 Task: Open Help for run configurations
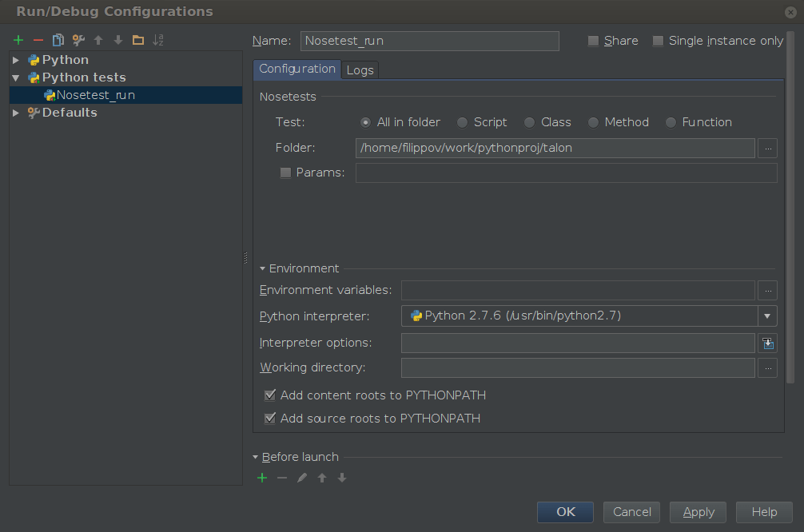click(763, 512)
